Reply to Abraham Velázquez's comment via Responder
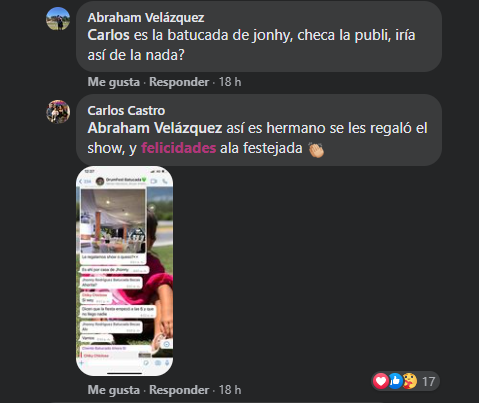 [179, 82]
